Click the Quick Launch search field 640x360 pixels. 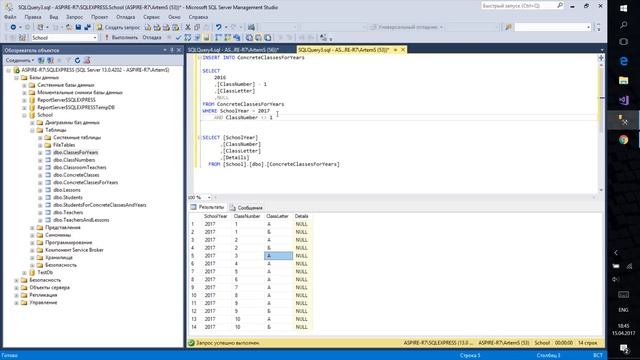518,6
